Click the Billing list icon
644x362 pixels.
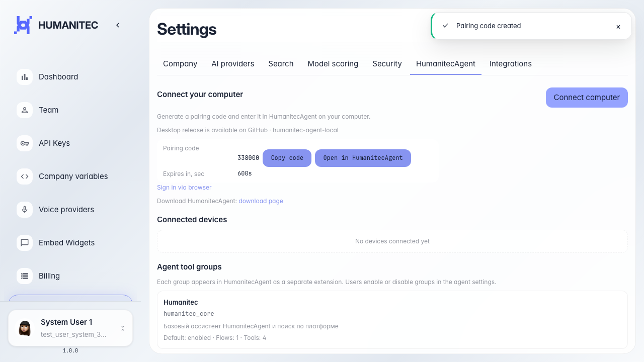(25, 276)
